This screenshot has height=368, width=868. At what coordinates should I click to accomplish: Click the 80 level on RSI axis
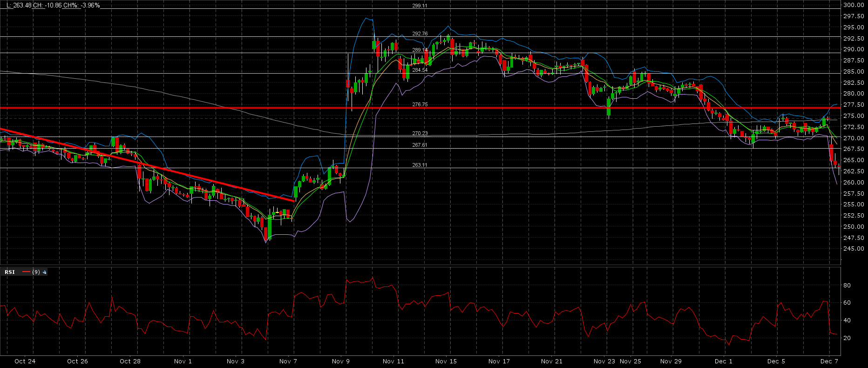pos(847,286)
